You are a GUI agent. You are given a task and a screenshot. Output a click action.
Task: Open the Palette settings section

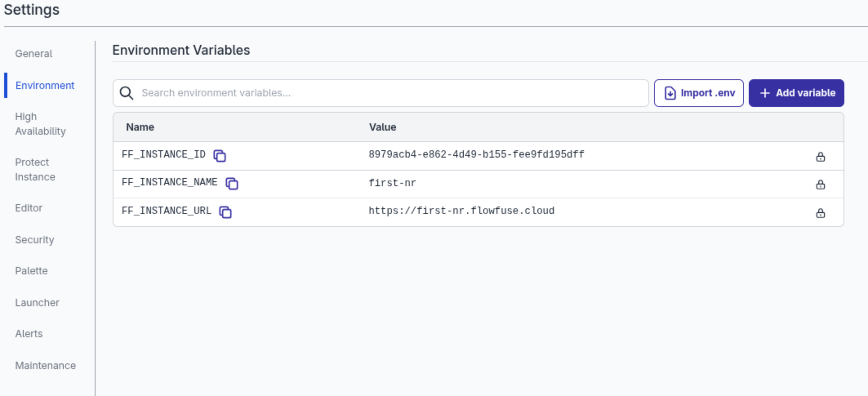tap(31, 270)
